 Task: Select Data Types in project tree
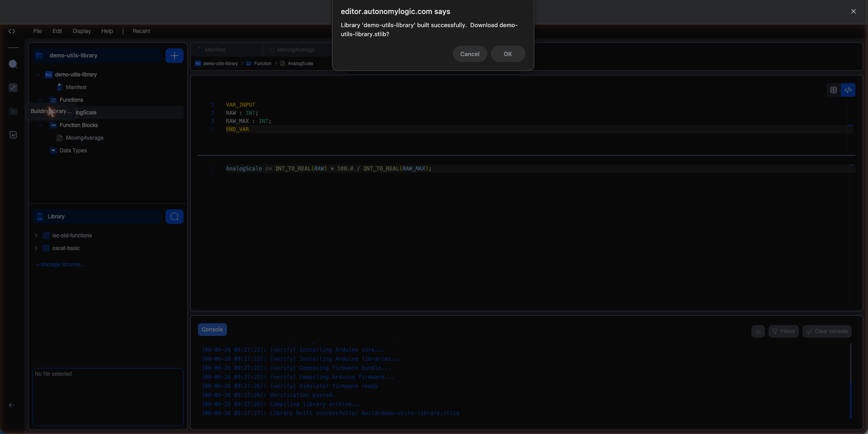point(73,151)
